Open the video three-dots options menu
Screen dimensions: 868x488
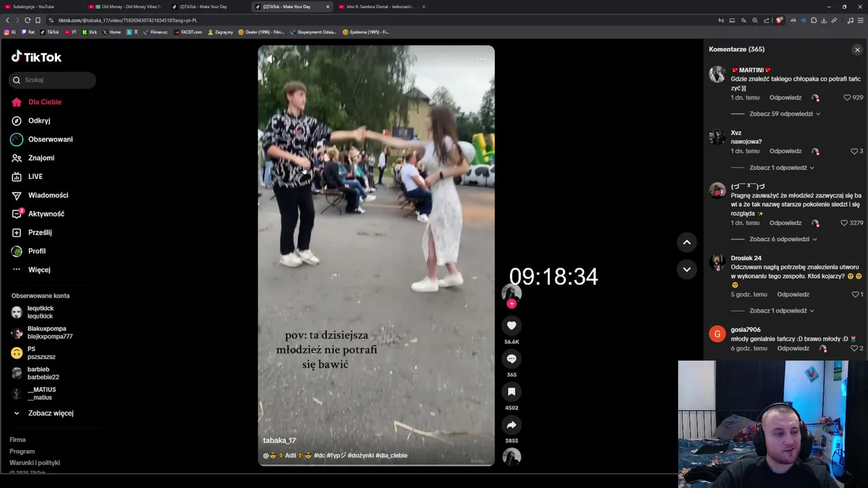pyautogui.click(x=481, y=59)
